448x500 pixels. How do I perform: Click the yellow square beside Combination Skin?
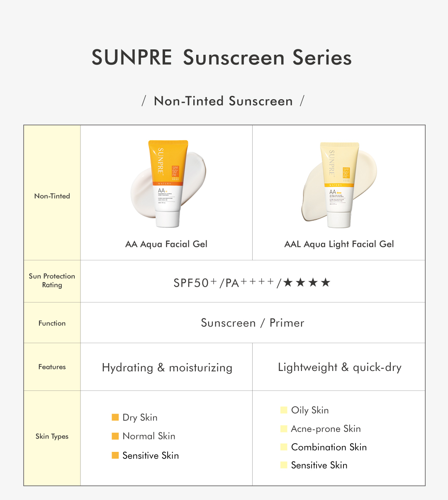[x=284, y=447]
